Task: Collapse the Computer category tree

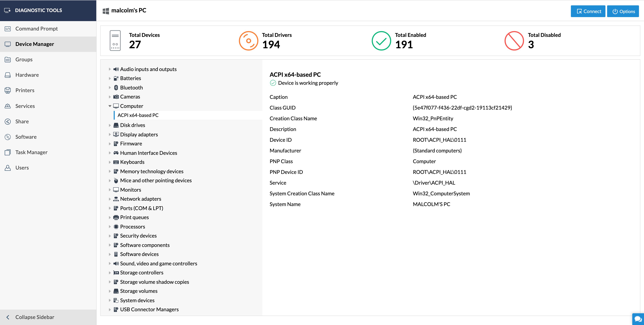Action: 110,106
